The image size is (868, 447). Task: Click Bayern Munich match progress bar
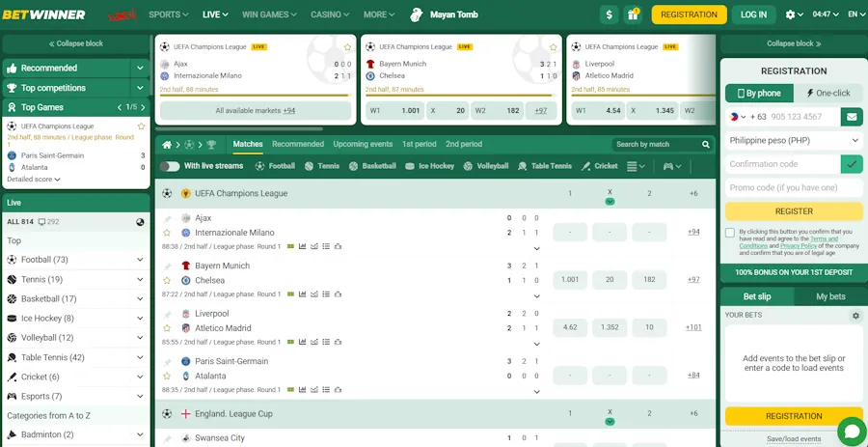pyautogui.click(x=461, y=96)
